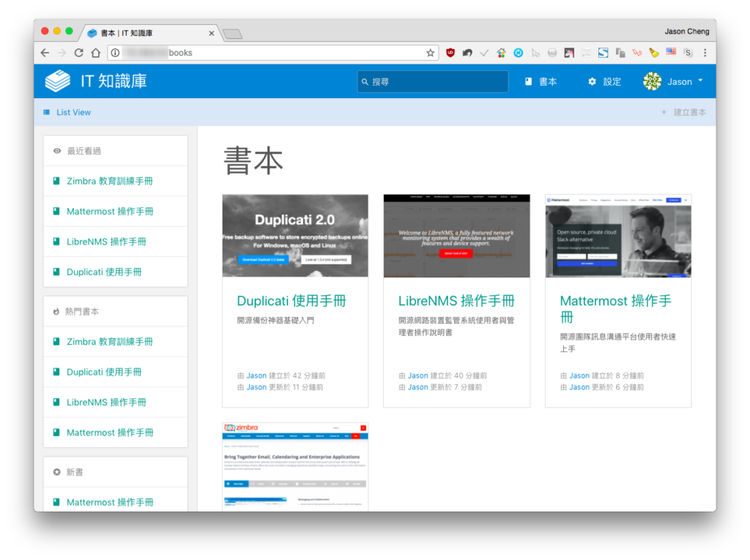The image size is (750, 560).
Task: Expand the Jason account dropdown arrow
Action: click(701, 81)
